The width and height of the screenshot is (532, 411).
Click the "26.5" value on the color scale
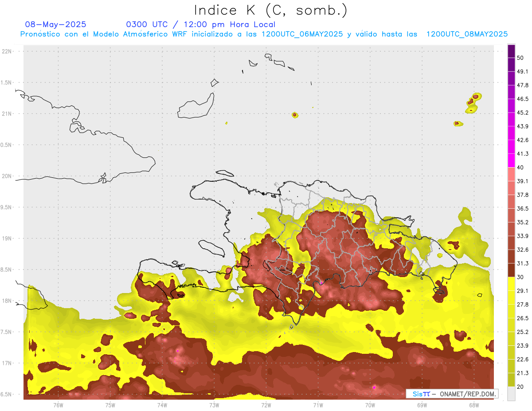523,318
